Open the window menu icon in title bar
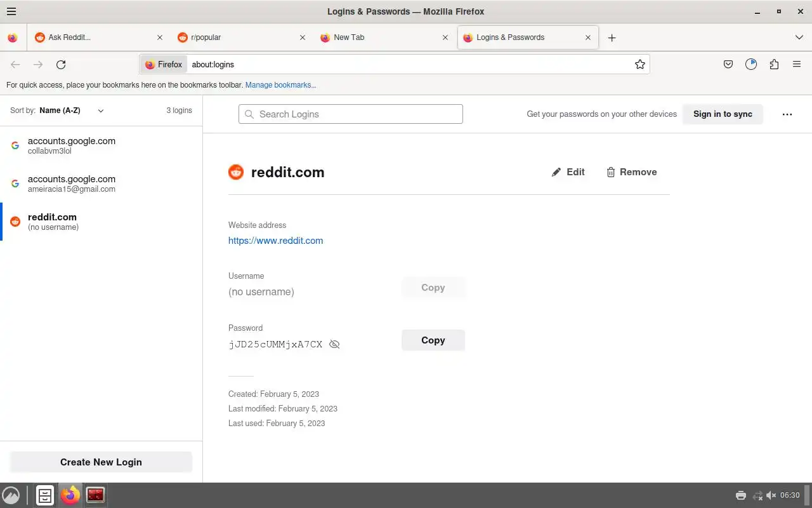812x508 pixels. 11,11
